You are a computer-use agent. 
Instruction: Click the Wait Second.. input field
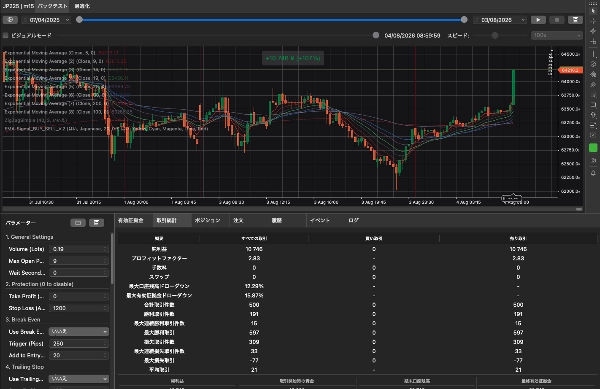point(79,273)
